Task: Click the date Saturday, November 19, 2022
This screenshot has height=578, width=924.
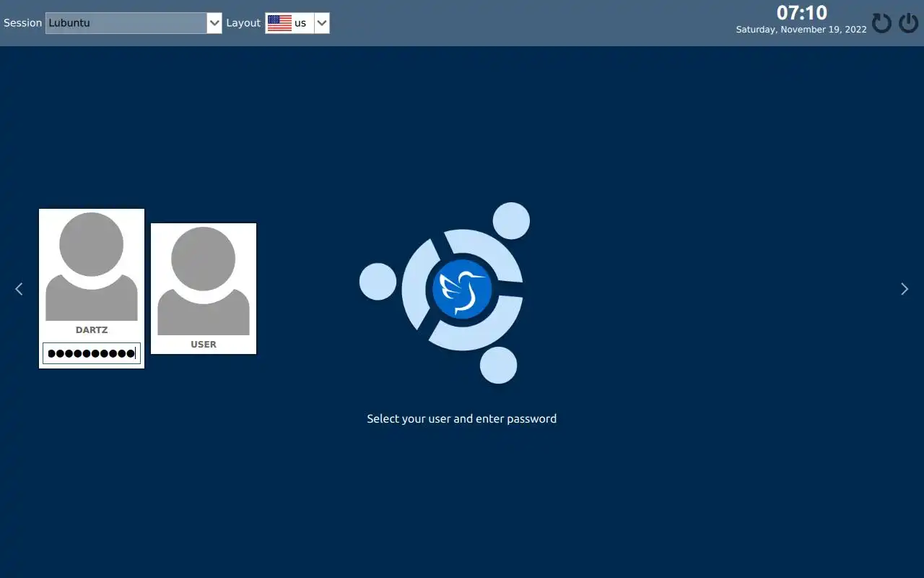Action: pyautogui.click(x=801, y=30)
